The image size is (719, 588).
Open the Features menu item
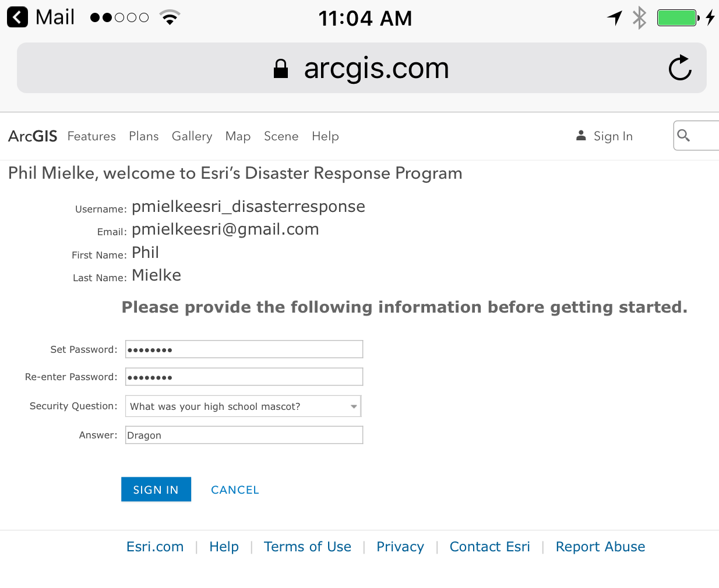point(91,136)
